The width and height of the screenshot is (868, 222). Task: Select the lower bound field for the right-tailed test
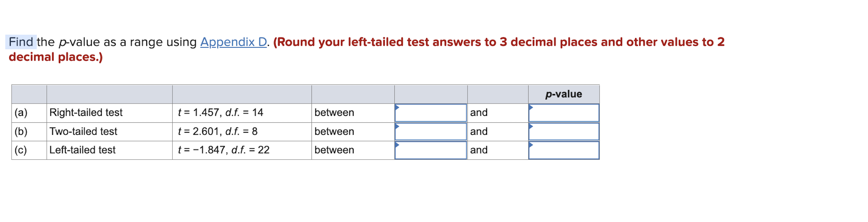coord(430,113)
